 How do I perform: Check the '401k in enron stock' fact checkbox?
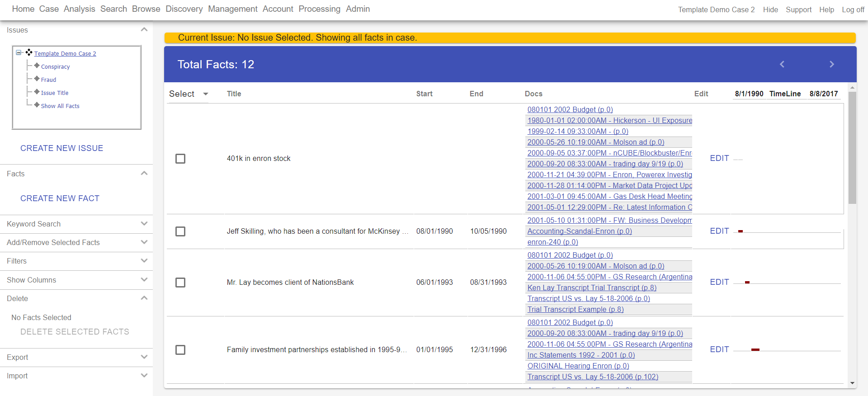click(180, 159)
